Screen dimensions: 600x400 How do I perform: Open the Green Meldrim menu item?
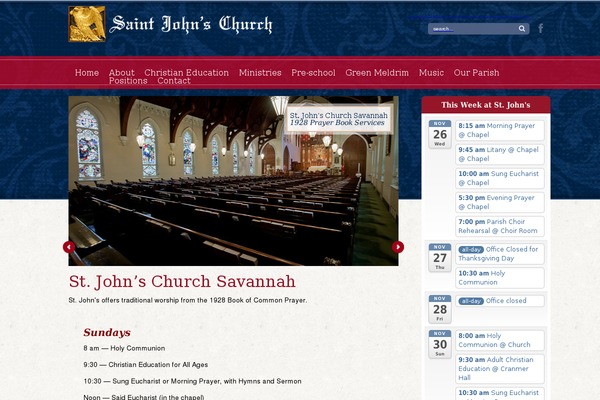pos(377,73)
